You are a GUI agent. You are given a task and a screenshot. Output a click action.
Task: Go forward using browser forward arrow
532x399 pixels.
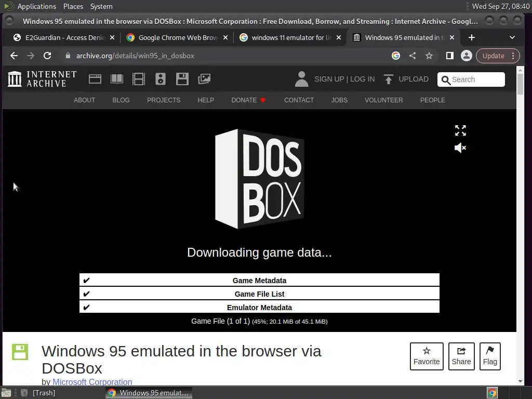(31, 56)
